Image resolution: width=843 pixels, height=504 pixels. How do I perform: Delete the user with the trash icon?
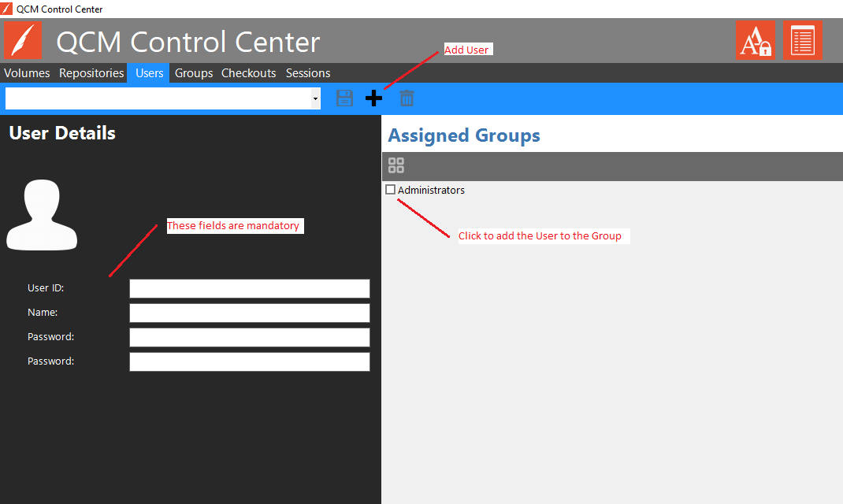click(x=407, y=98)
